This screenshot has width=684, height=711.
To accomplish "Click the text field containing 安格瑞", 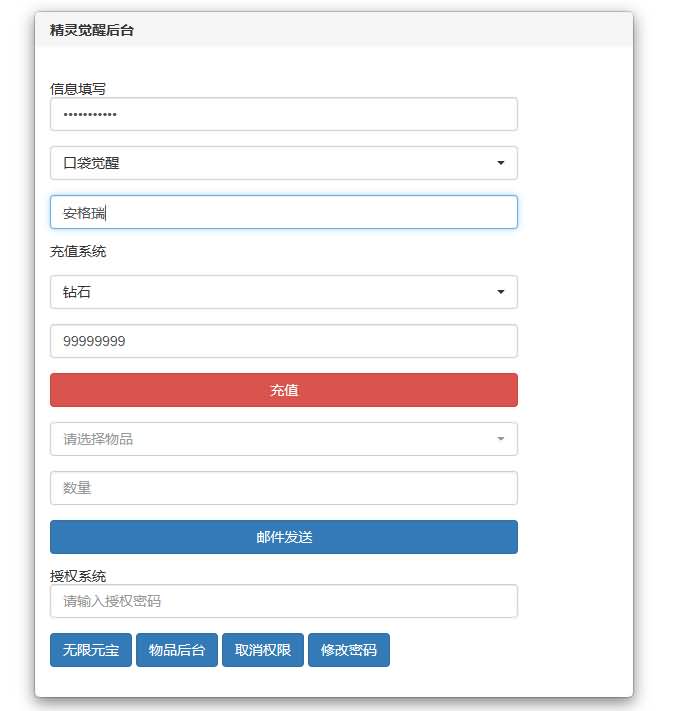I will pyautogui.click(x=283, y=212).
